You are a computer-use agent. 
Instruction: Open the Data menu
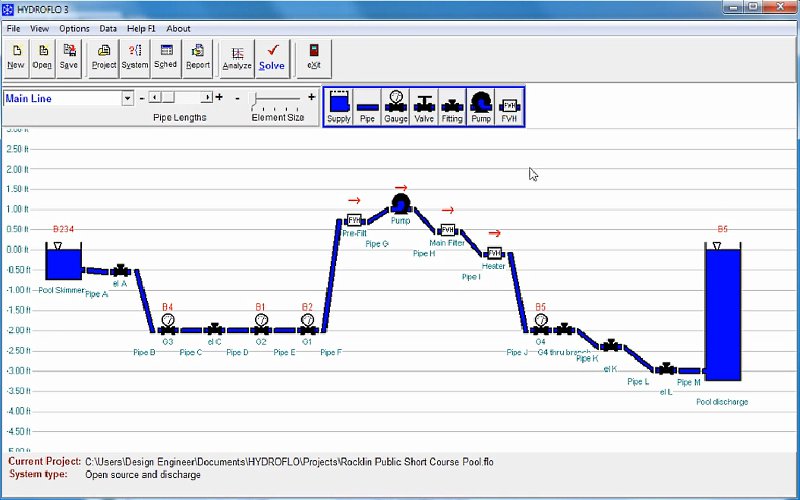(x=108, y=29)
